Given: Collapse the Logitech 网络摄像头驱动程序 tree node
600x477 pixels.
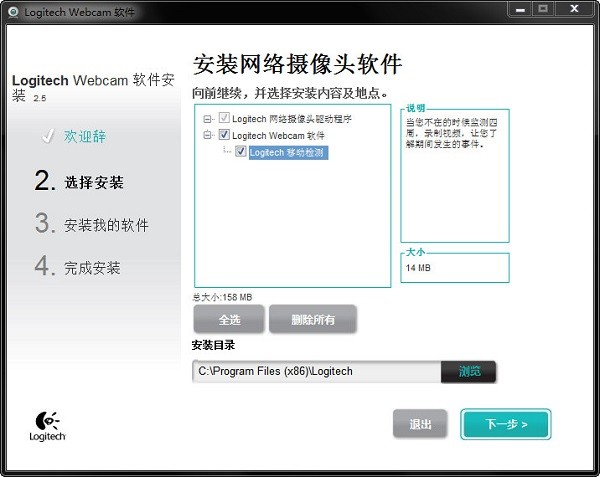Looking at the screenshot, I should click(207, 119).
